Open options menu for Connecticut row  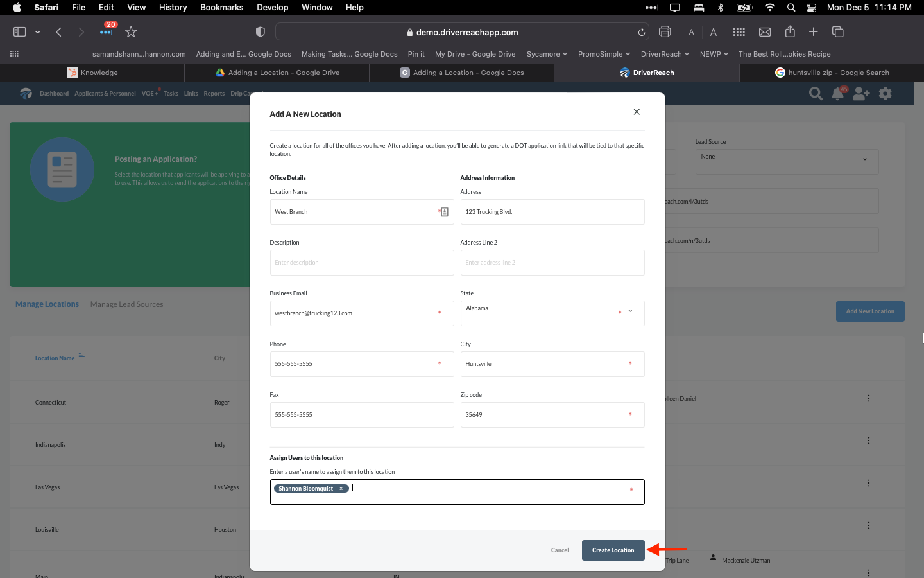(x=869, y=398)
